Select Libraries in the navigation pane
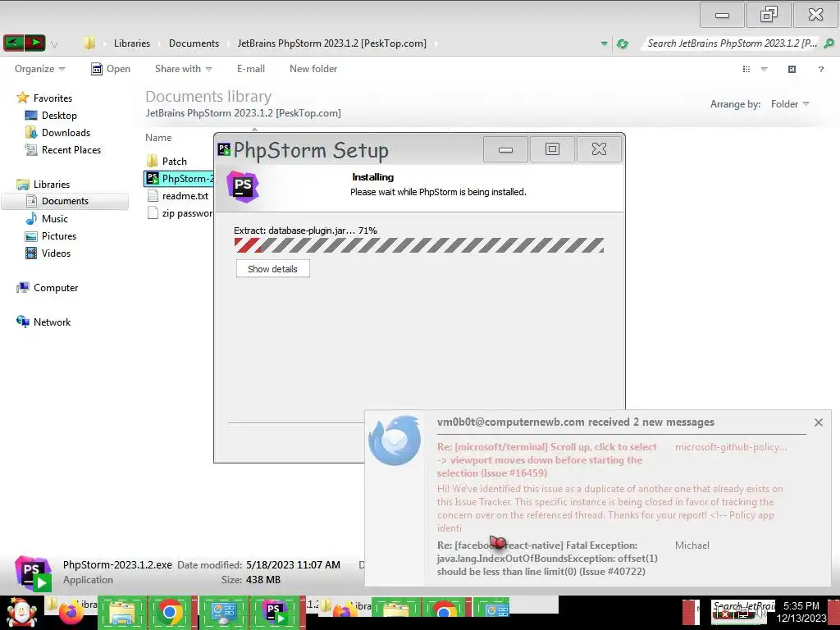Image resolution: width=840 pixels, height=630 pixels. [x=43, y=185]
